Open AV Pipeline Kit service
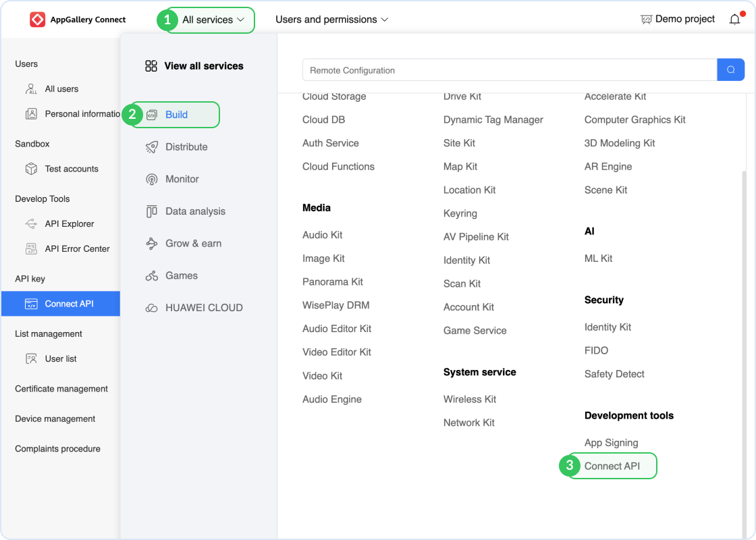This screenshot has width=756, height=540. (477, 237)
